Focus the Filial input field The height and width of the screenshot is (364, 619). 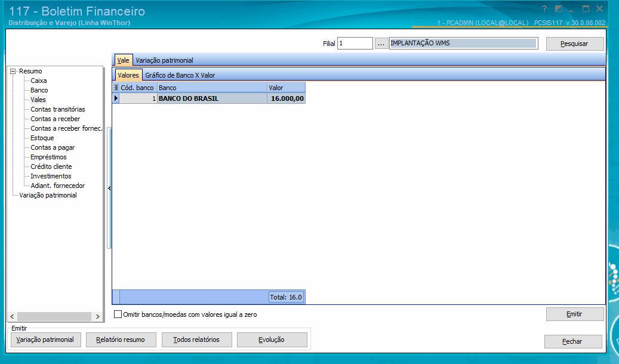(355, 44)
